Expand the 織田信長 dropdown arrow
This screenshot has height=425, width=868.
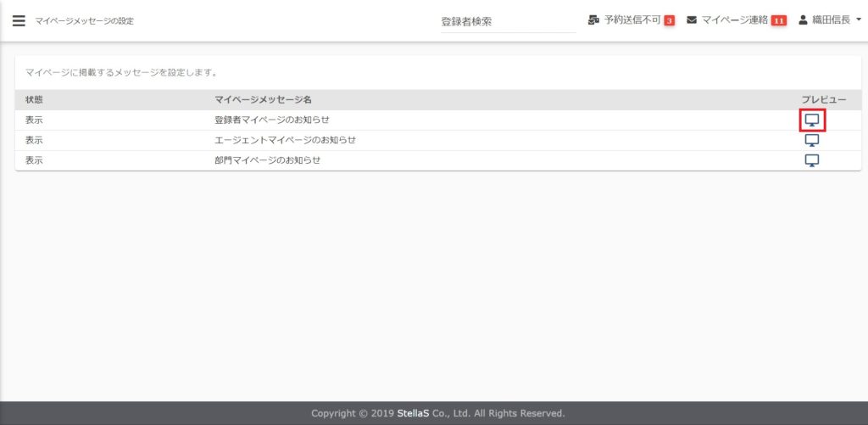pyautogui.click(x=859, y=20)
